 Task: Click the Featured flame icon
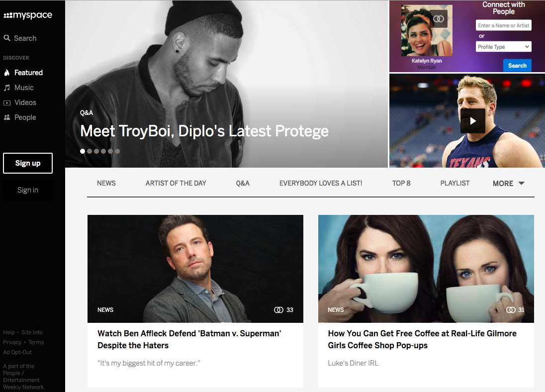[x=6, y=72]
